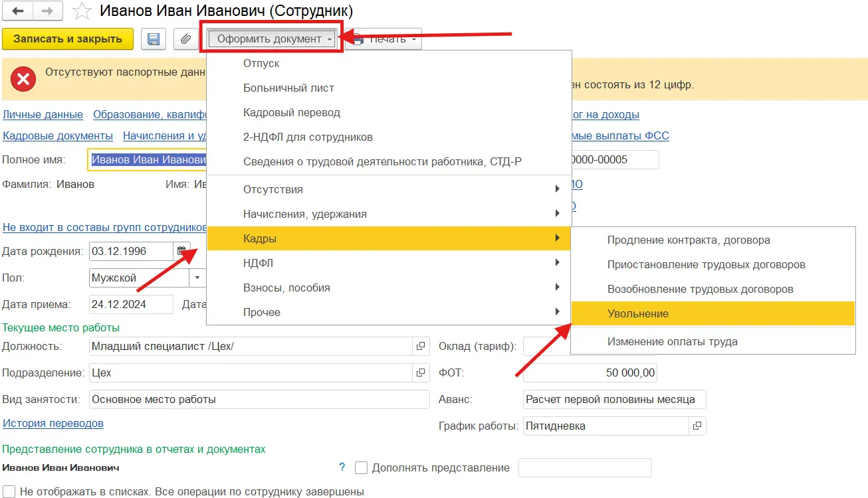The image size is (868, 498).
Task: Expand the Пол dropdown list
Action: (x=197, y=278)
